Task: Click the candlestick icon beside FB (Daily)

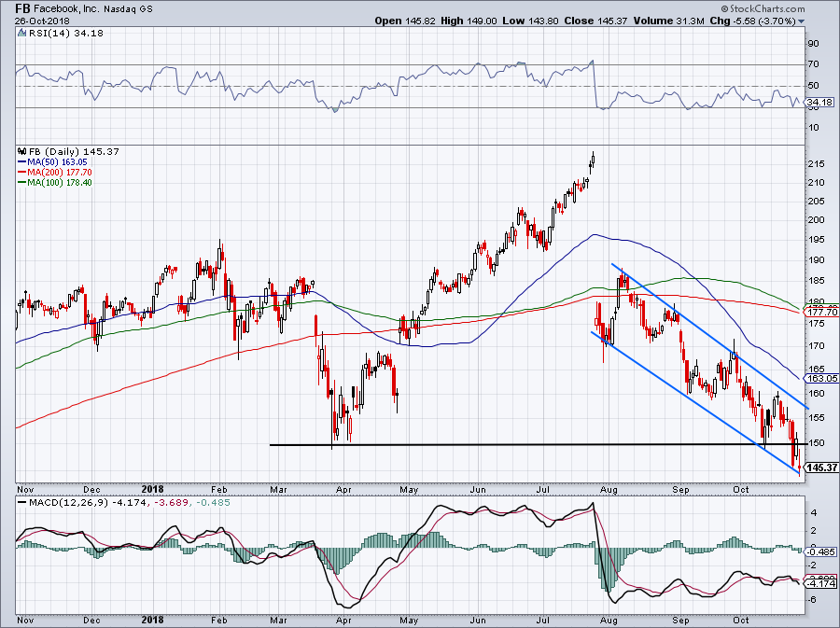Action: point(22,151)
